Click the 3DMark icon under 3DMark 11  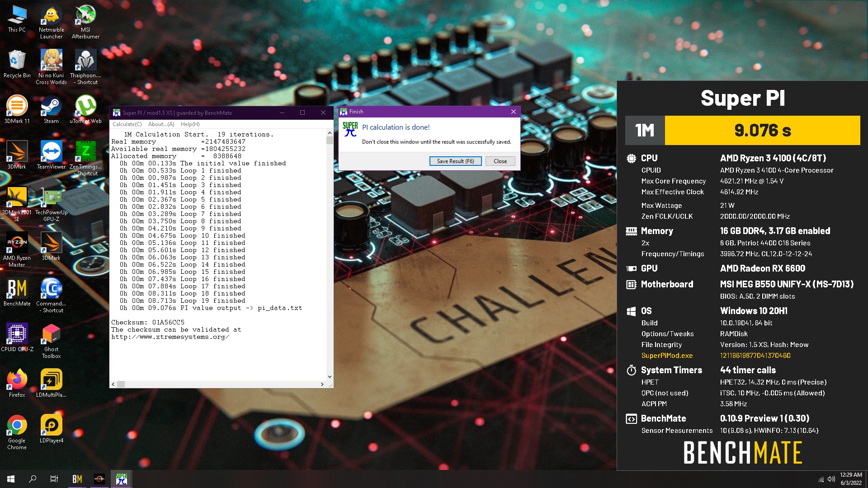coord(17,155)
